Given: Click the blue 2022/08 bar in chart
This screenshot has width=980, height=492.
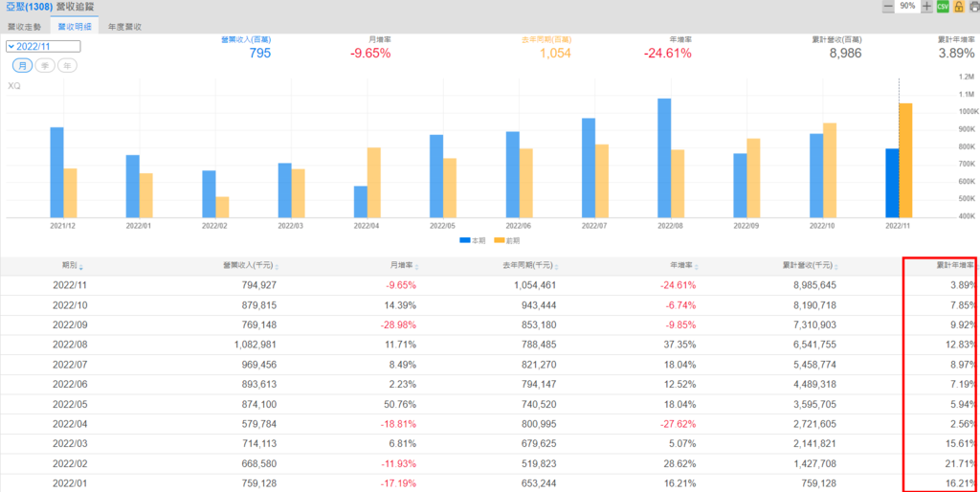Looking at the screenshot, I should point(664,158).
